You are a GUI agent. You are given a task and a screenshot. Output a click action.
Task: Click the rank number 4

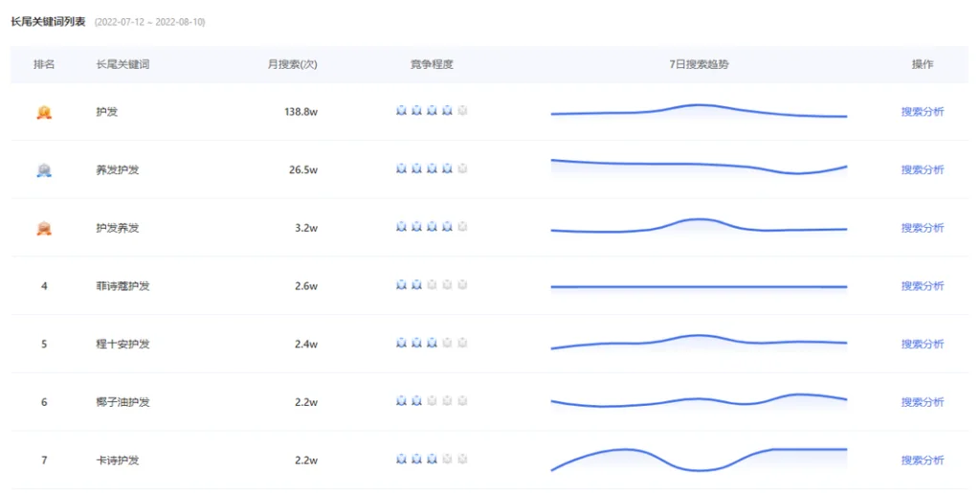pyautogui.click(x=44, y=286)
